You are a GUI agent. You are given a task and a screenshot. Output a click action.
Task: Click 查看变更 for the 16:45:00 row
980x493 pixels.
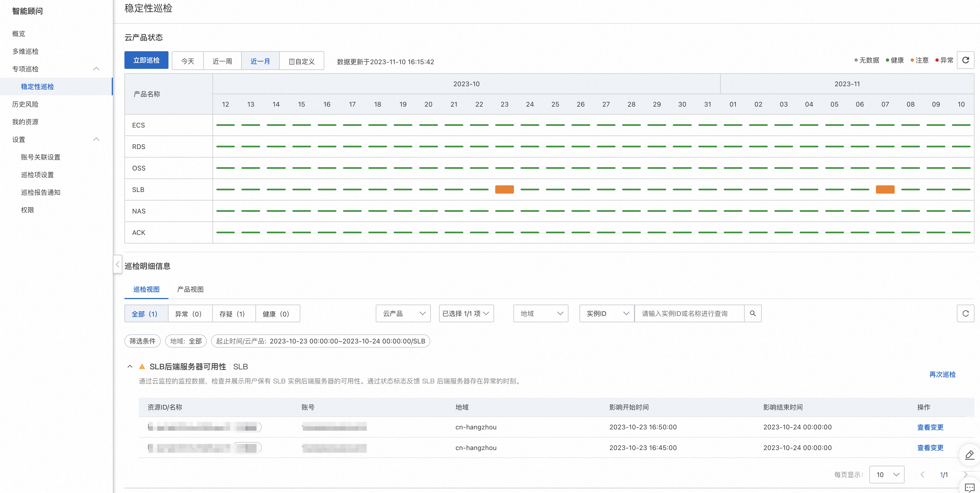tap(930, 448)
